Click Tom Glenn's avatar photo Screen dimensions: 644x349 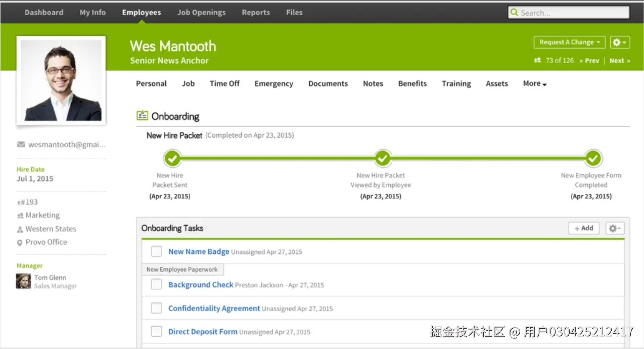click(x=23, y=281)
